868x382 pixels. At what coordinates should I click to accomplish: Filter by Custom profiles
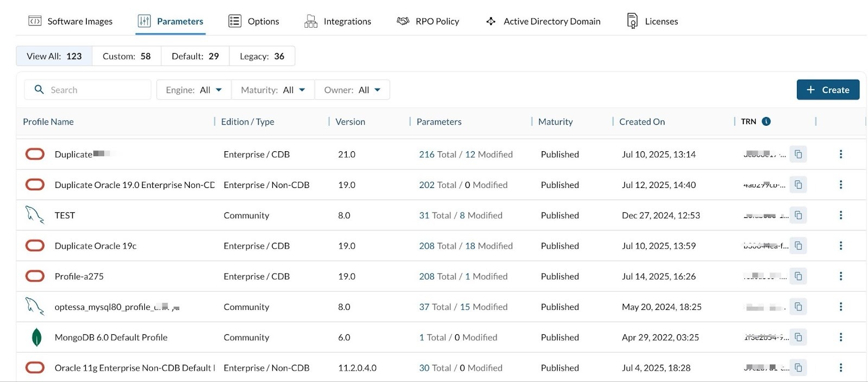click(x=126, y=56)
